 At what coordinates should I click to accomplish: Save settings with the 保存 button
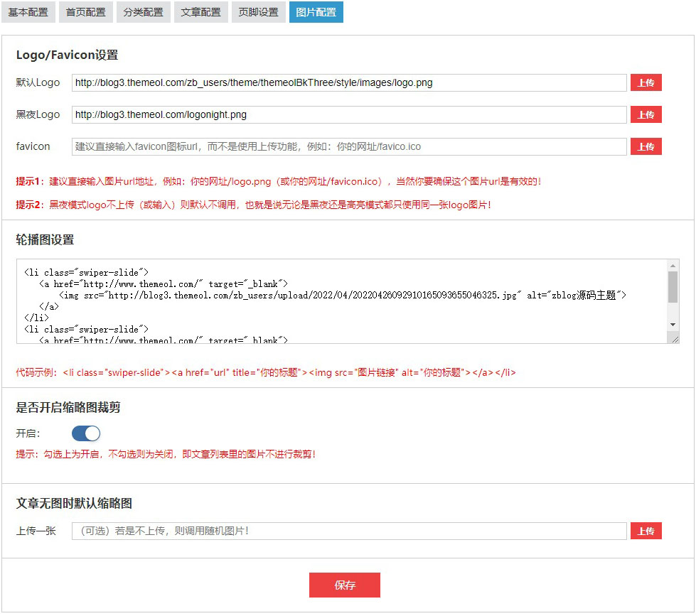(x=344, y=585)
